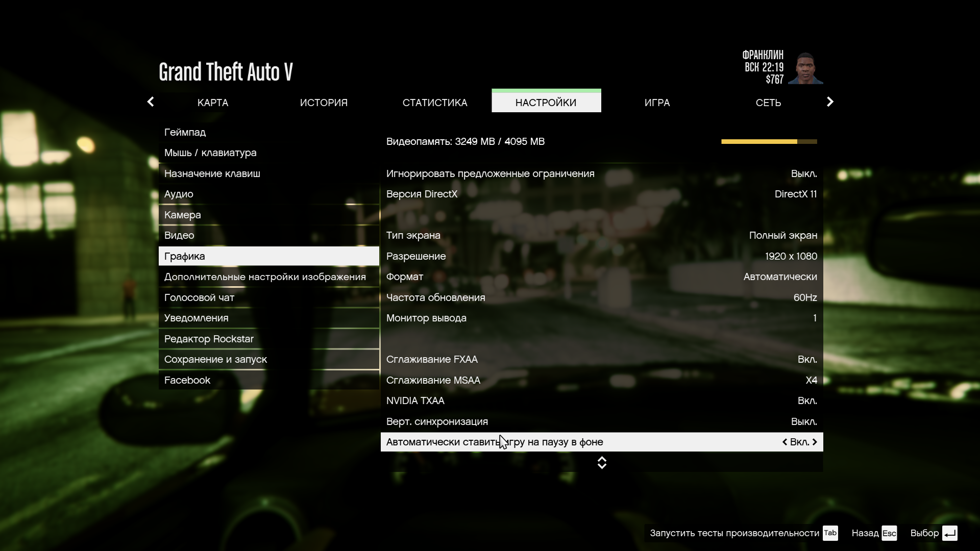Open Голосовой чат settings

(x=269, y=297)
